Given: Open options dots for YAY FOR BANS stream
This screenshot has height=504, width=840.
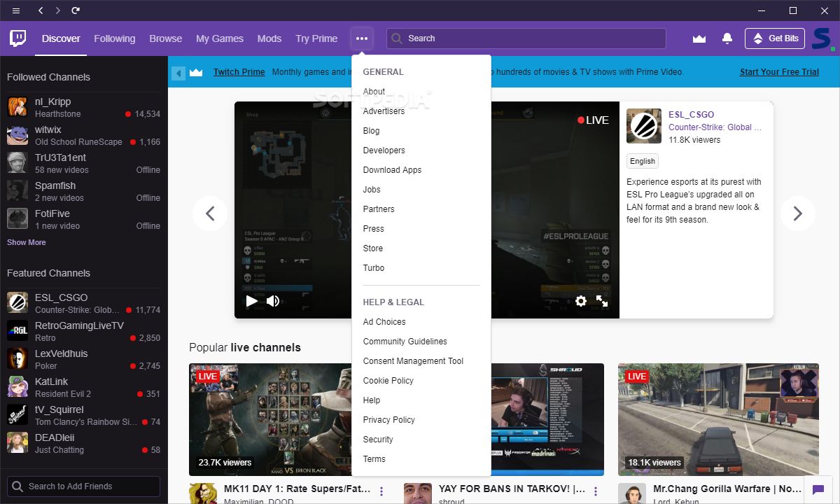Looking at the screenshot, I should (596, 491).
